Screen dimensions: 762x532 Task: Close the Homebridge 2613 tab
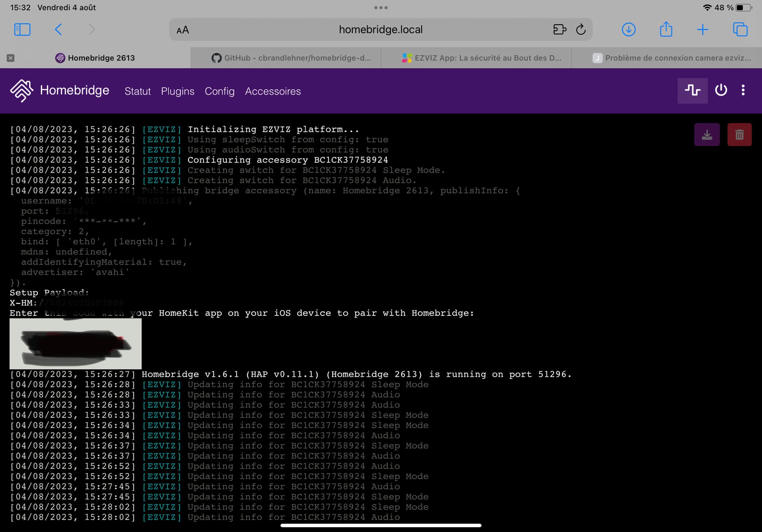click(11, 58)
